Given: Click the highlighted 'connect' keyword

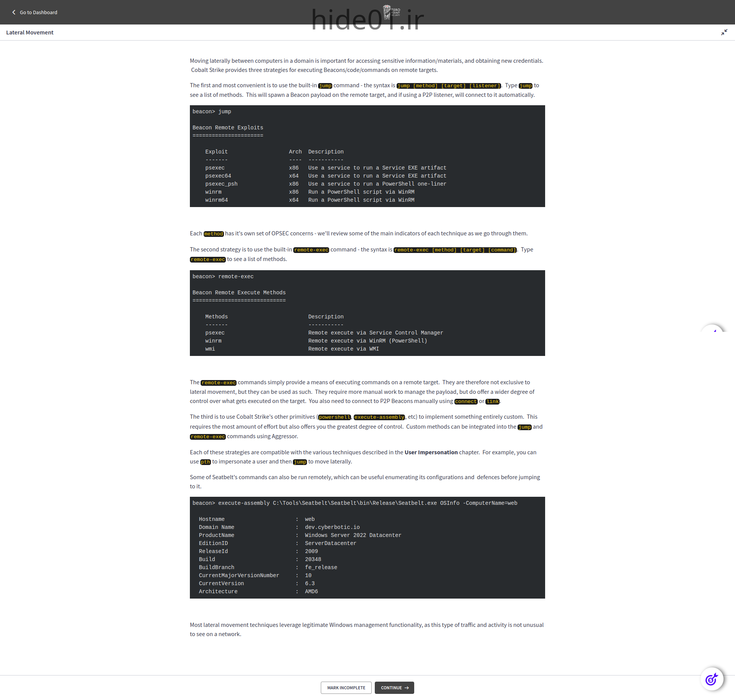Looking at the screenshot, I should pos(466,401).
